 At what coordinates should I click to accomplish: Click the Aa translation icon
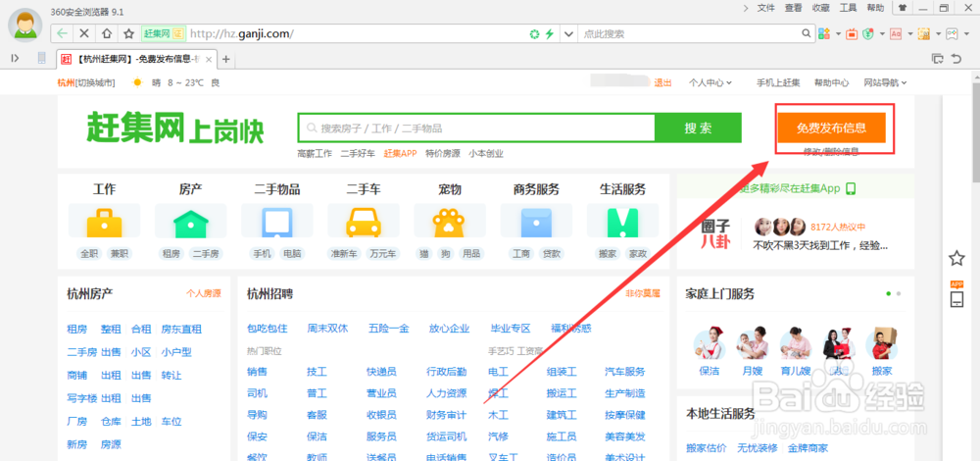pyautogui.click(x=896, y=33)
